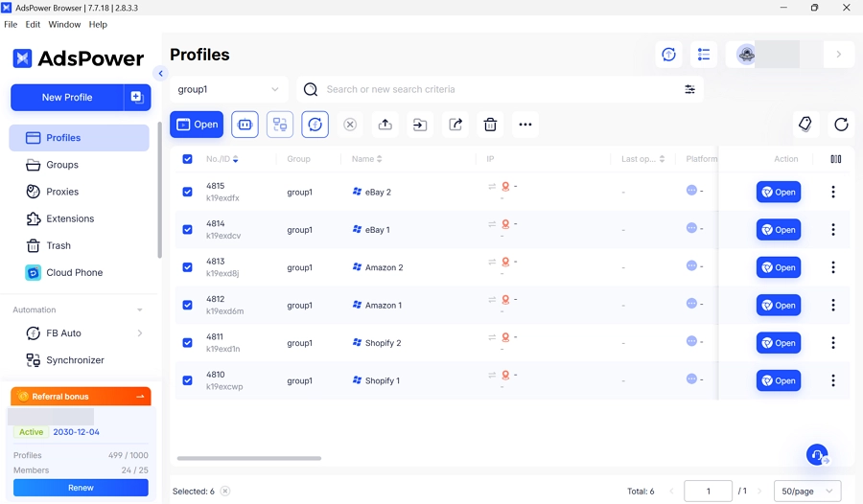
Task: Click the column settings icon in table header
Action: (836, 159)
